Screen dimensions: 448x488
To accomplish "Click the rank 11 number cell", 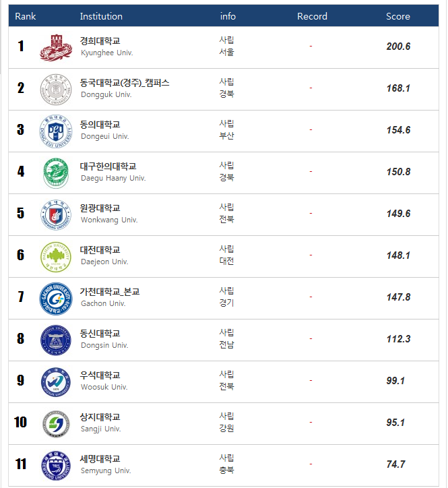I will pos(21,464).
